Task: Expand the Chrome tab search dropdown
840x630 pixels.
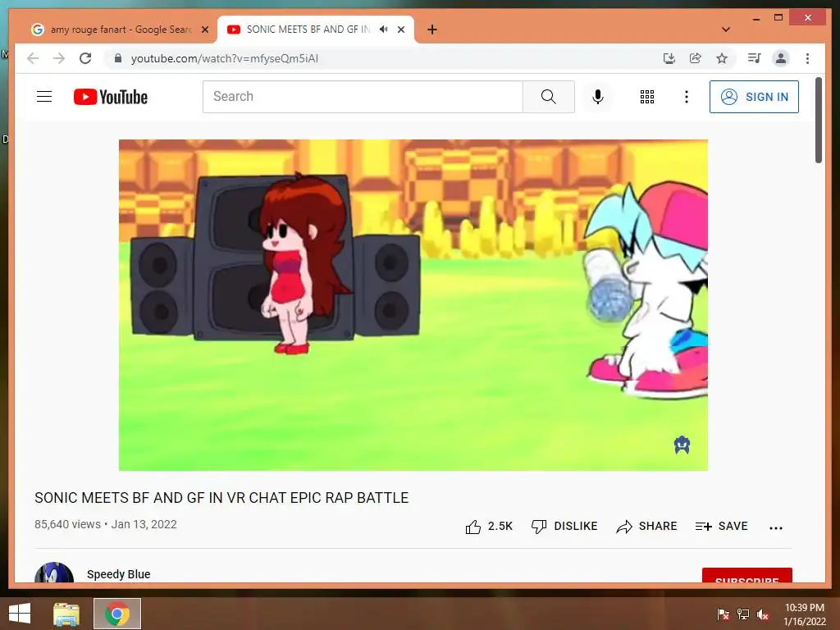Action: coord(726,30)
